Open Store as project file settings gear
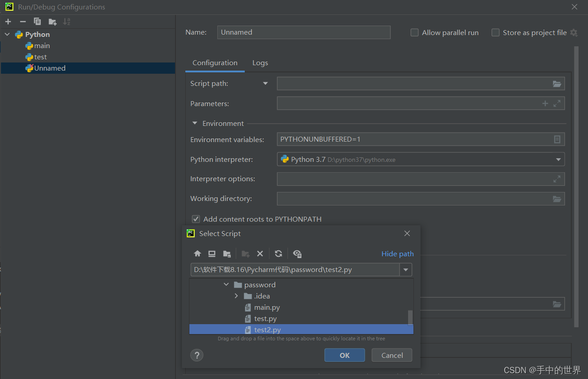Viewport: 588px width, 379px height. [574, 32]
